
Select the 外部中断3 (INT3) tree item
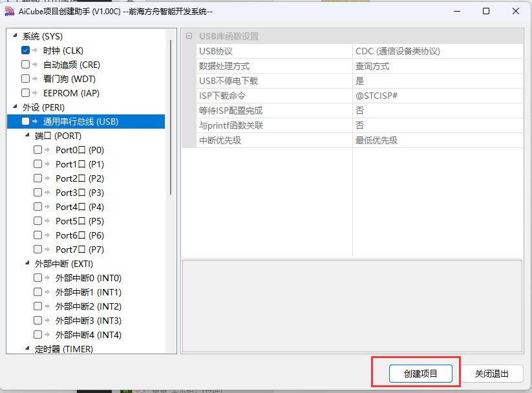coord(88,321)
